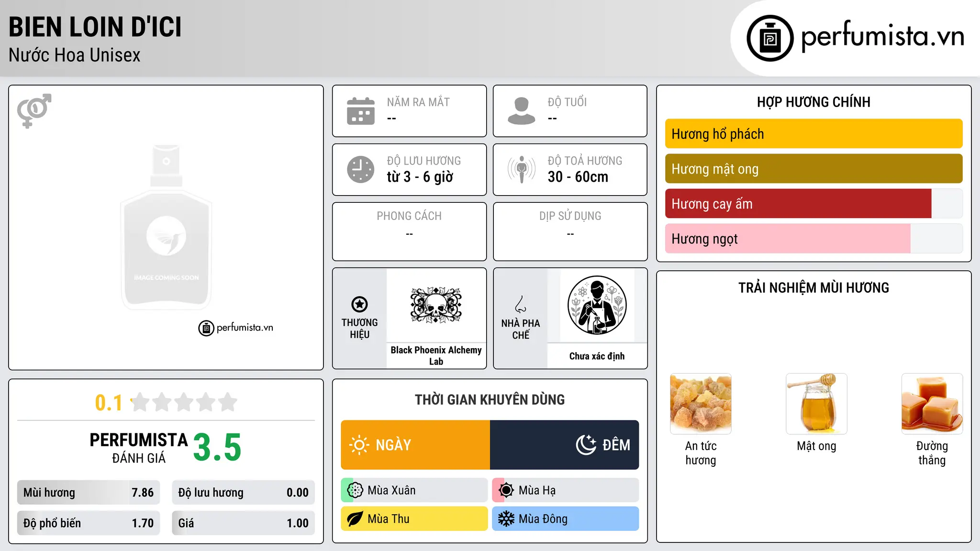Image resolution: width=980 pixels, height=551 pixels.
Task: Select the Hương ngọt accord bar
Action: tap(813, 239)
